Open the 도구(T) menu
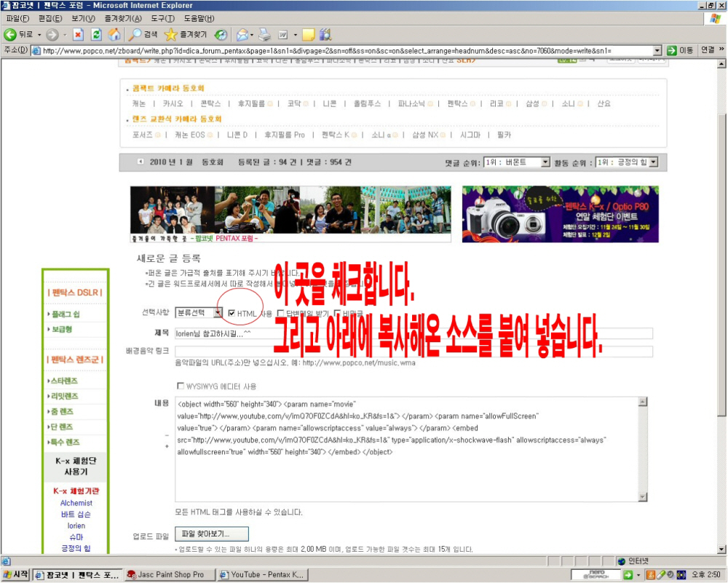Image resolution: width=728 pixels, height=583 pixels. pos(162,18)
